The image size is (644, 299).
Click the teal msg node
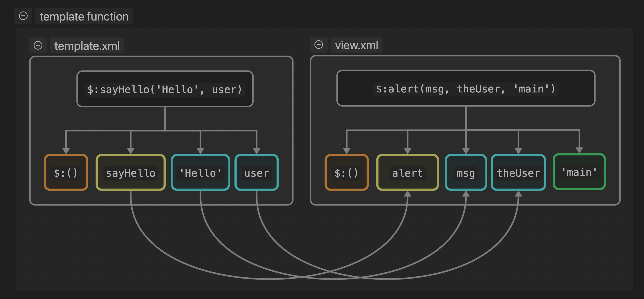pos(465,172)
